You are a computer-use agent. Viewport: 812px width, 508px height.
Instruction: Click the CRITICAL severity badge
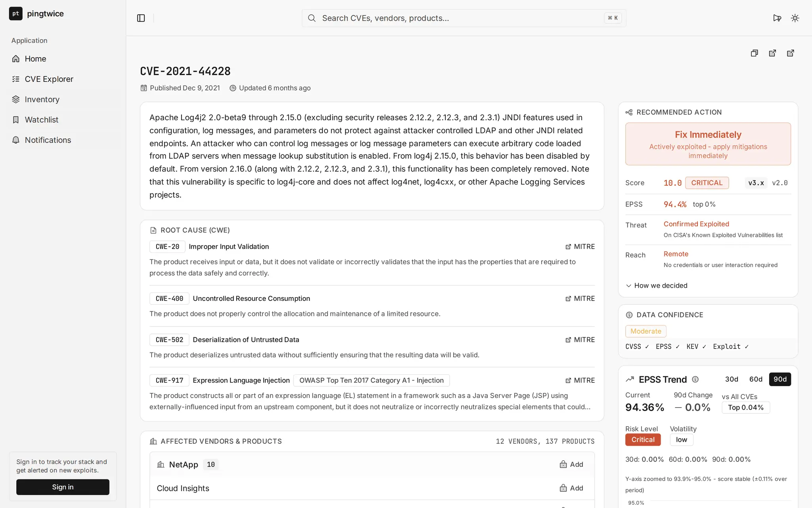pyautogui.click(x=707, y=183)
